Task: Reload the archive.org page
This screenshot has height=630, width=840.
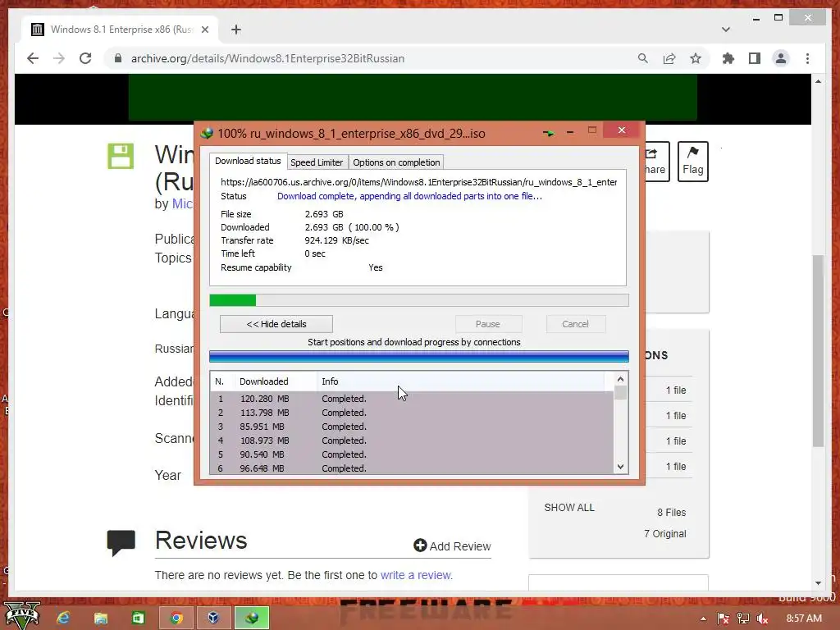Action: coord(85,58)
